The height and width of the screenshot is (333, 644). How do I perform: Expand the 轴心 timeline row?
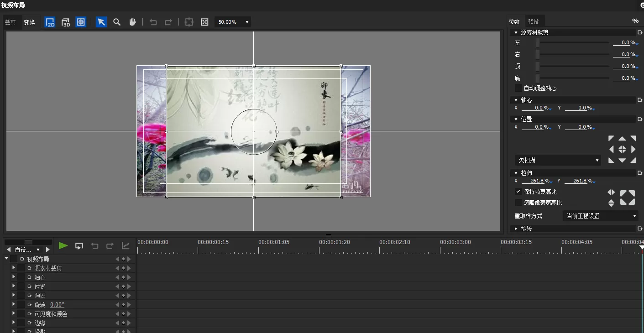(14, 277)
